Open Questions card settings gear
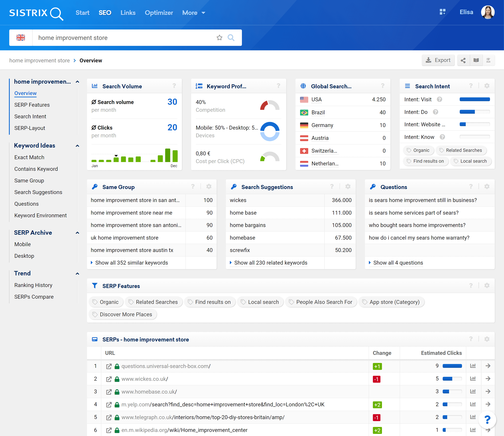Screen dimensions: 504x436 click(x=487, y=187)
